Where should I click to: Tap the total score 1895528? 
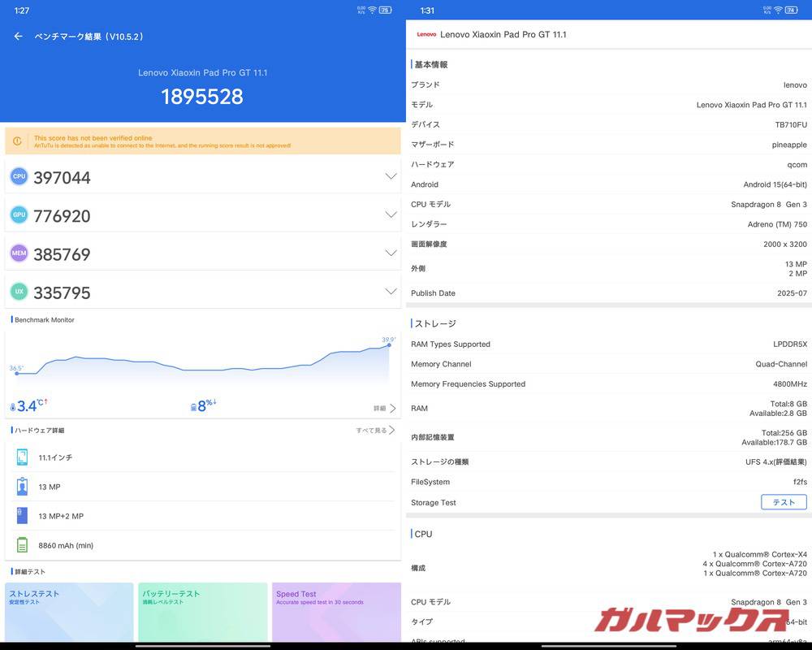click(x=202, y=97)
